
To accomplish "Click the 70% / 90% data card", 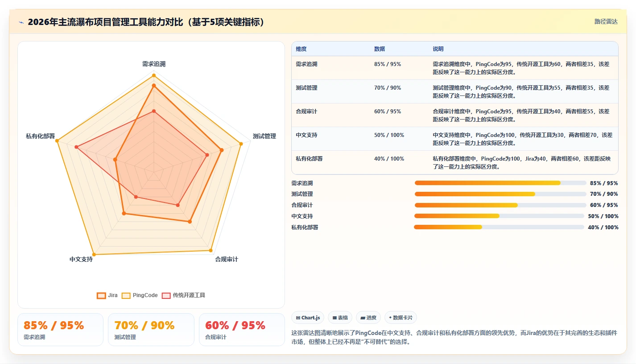I will [151, 330].
